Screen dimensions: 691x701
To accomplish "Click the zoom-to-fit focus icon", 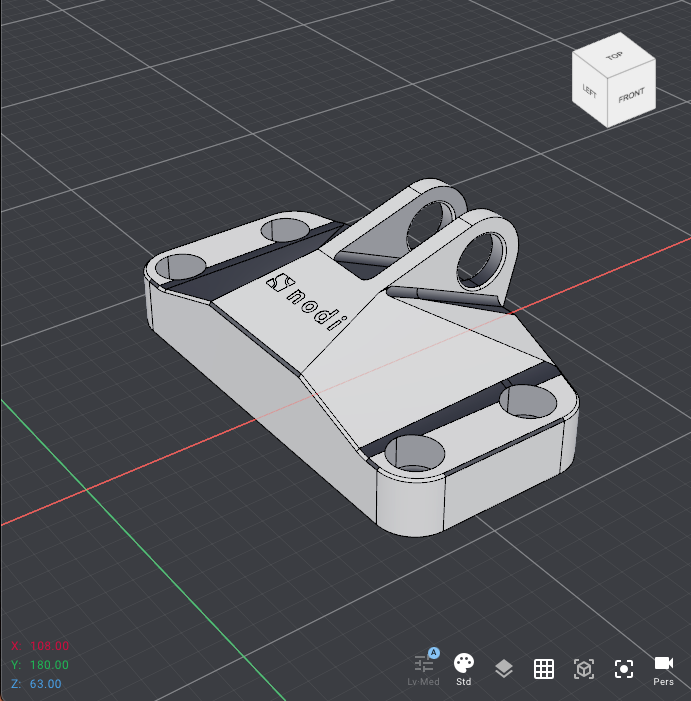I will click(x=624, y=669).
